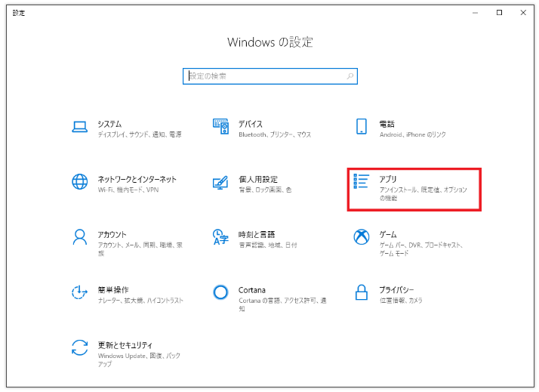
Task: Click the '音声認識、地域、日付' description
Action: pos(268,245)
